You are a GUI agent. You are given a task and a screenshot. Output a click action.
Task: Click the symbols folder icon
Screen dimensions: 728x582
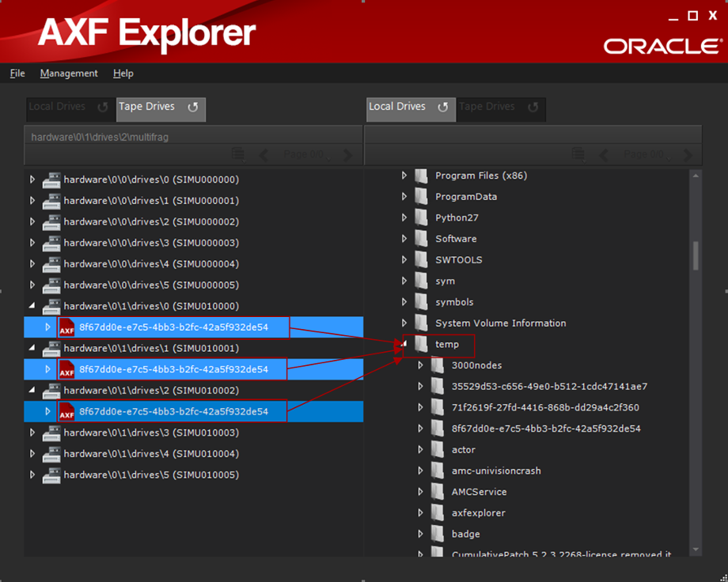(421, 301)
